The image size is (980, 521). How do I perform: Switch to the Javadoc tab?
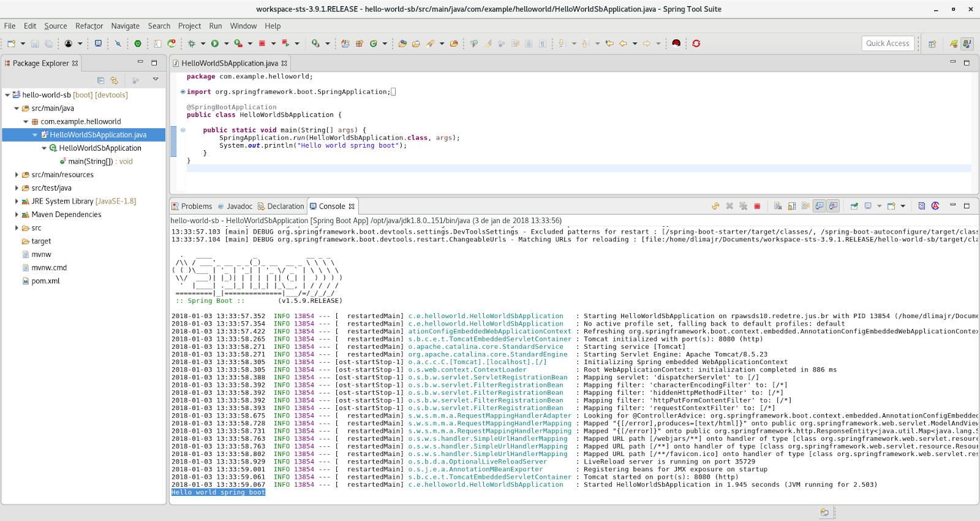(235, 207)
